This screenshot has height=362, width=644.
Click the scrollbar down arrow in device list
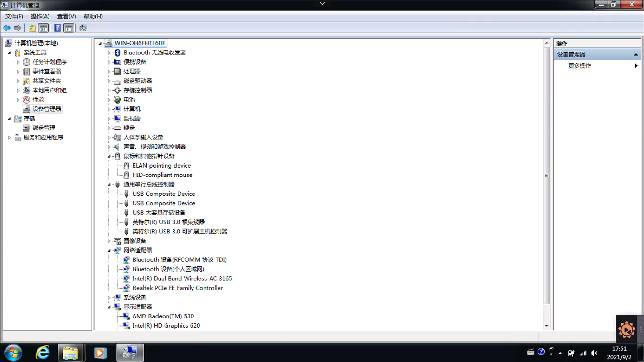[546, 326]
